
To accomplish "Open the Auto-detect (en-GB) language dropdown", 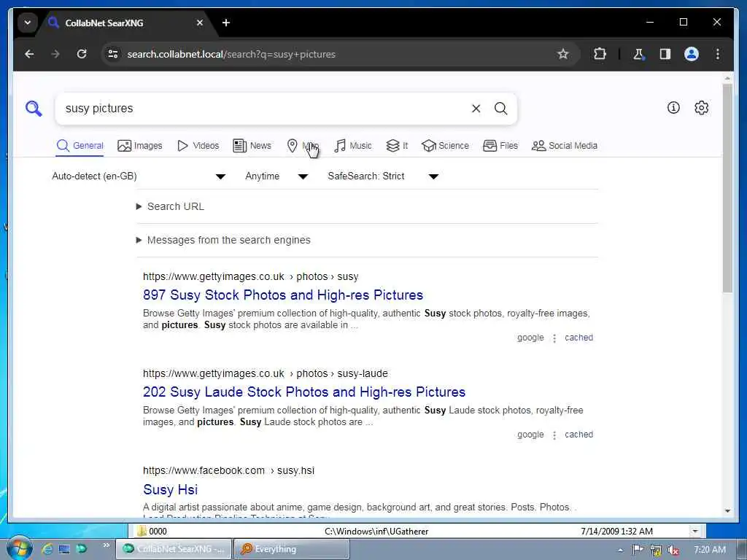I will (139, 176).
